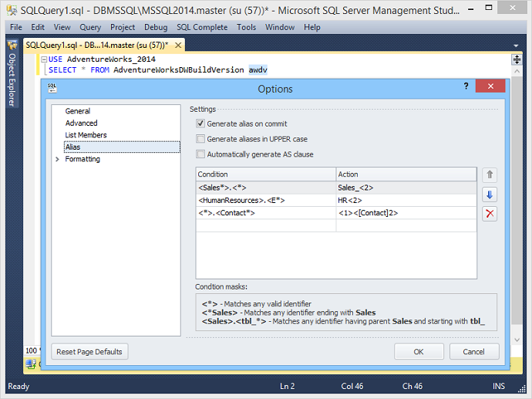532x399 pixels.
Task: Open the SQL Complete menu
Action: 202,27
